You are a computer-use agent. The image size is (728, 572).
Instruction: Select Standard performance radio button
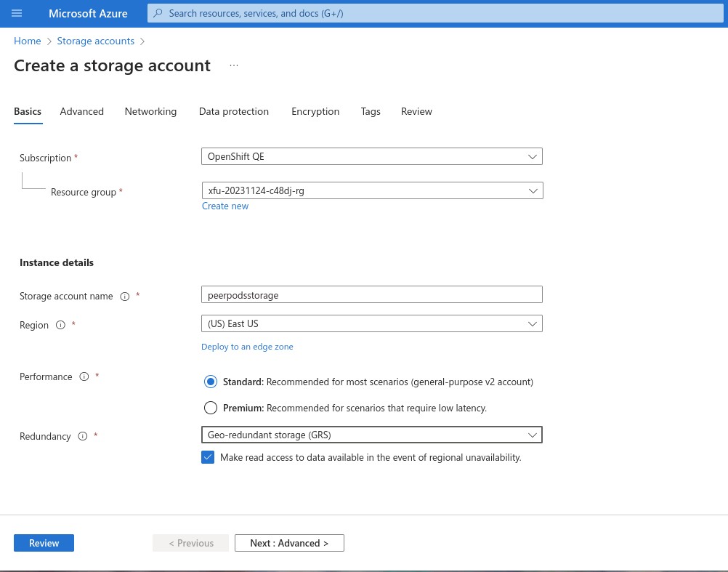click(x=211, y=382)
